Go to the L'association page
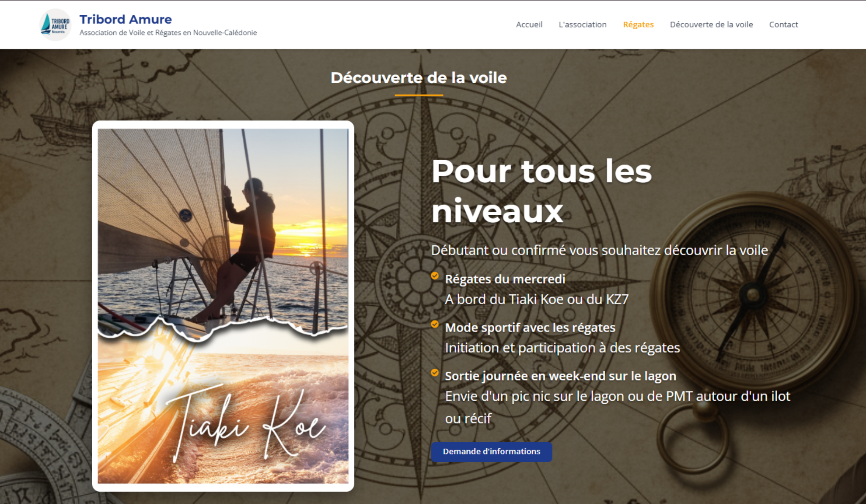Screen dimensions: 866x504 [x=583, y=25]
